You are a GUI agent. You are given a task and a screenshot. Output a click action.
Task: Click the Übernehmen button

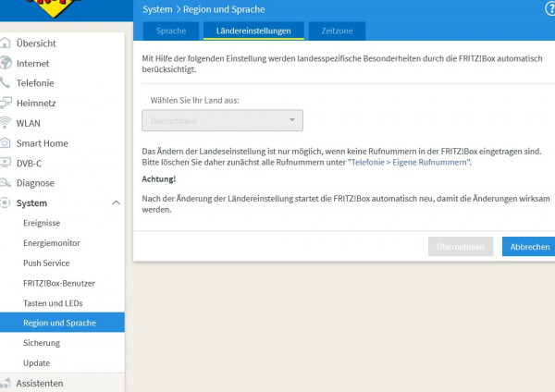coord(461,247)
